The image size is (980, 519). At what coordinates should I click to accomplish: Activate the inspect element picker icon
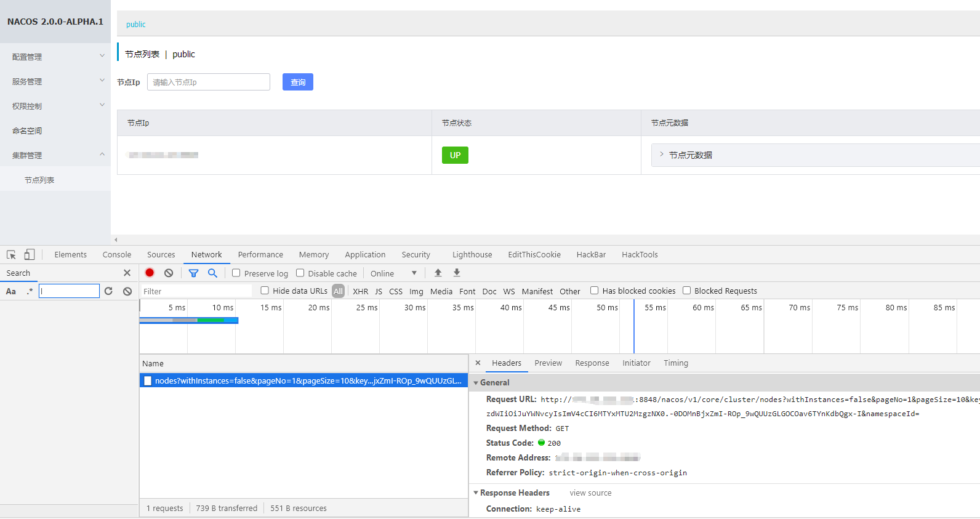point(11,254)
